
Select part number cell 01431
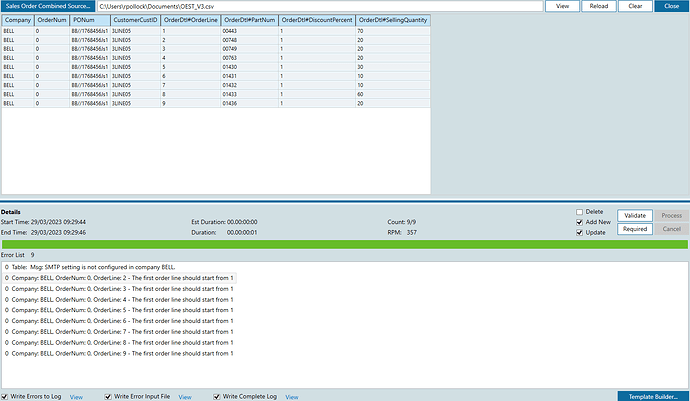tap(250, 76)
